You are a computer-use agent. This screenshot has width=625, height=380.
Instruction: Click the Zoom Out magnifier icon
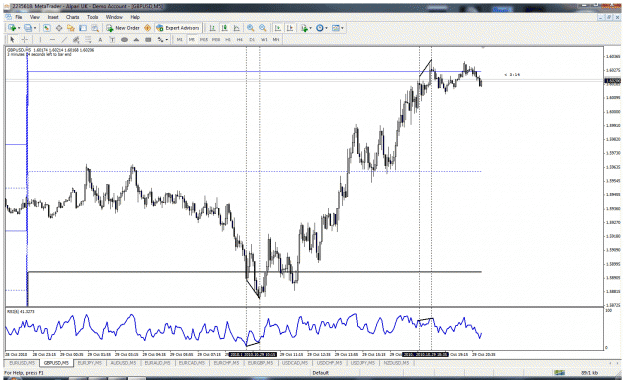click(x=263, y=28)
